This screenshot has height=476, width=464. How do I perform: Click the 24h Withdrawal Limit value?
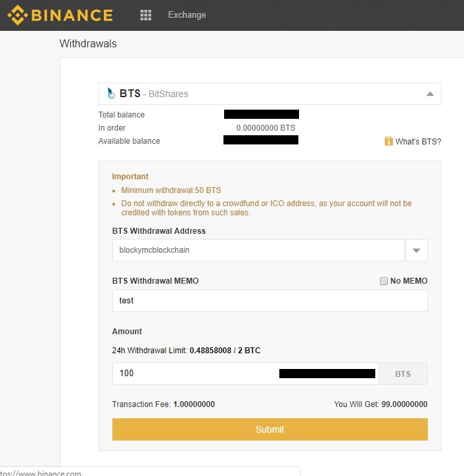225,351
